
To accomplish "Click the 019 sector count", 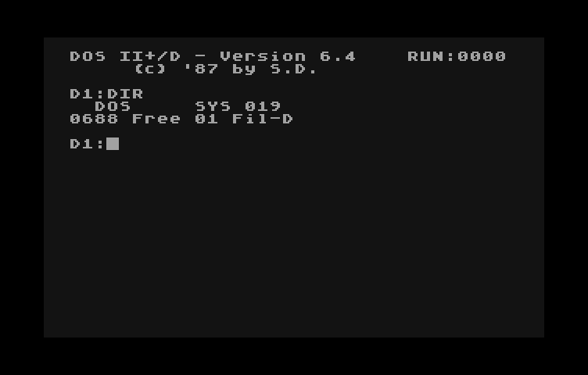I will [263, 106].
